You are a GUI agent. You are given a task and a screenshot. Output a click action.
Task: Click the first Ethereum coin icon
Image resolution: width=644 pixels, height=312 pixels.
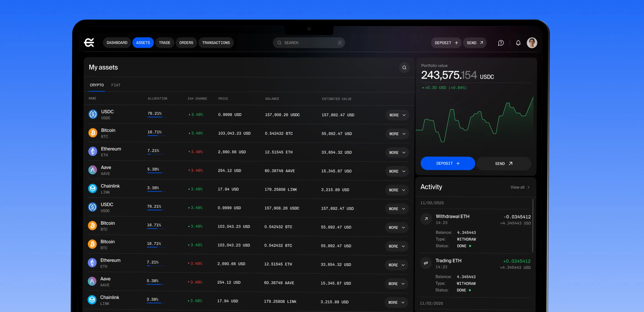[93, 152]
